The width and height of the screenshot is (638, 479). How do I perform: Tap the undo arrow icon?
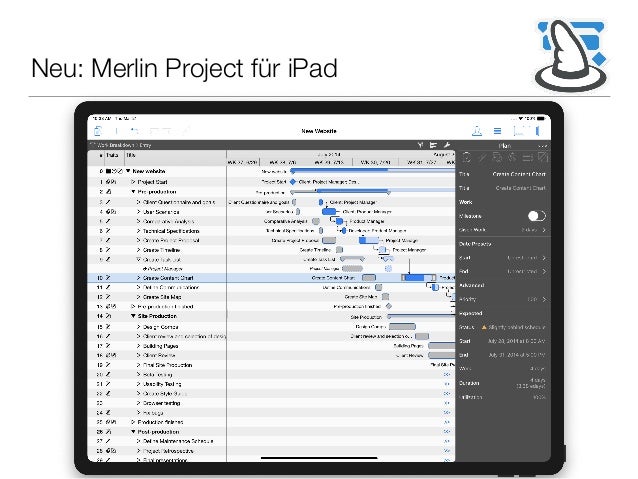tap(134, 131)
